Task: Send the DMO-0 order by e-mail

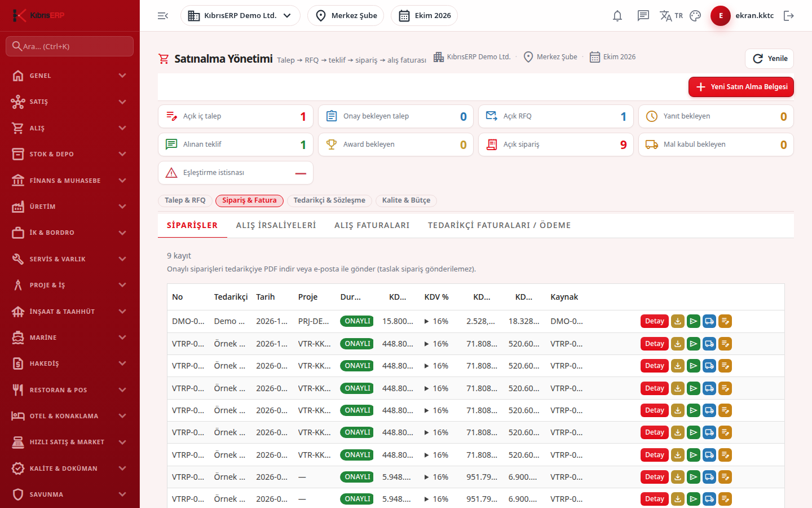Action: point(694,321)
